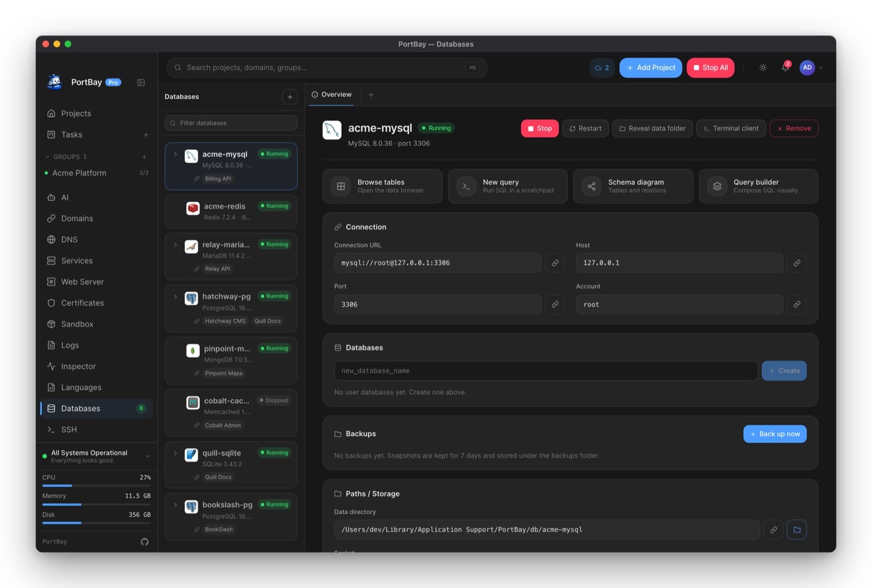Open new tab beside Overview
This screenshot has height=588, width=872.
point(371,95)
